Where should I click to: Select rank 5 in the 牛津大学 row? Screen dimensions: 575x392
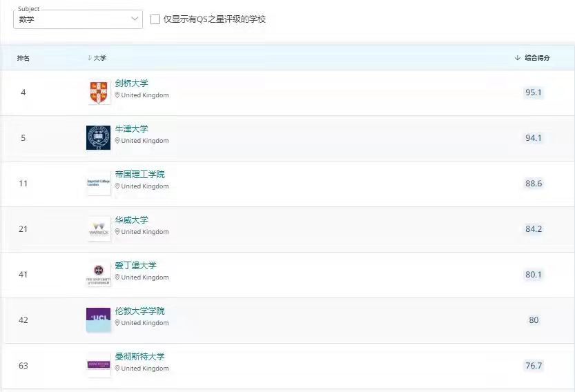pyautogui.click(x=23, y=138)
